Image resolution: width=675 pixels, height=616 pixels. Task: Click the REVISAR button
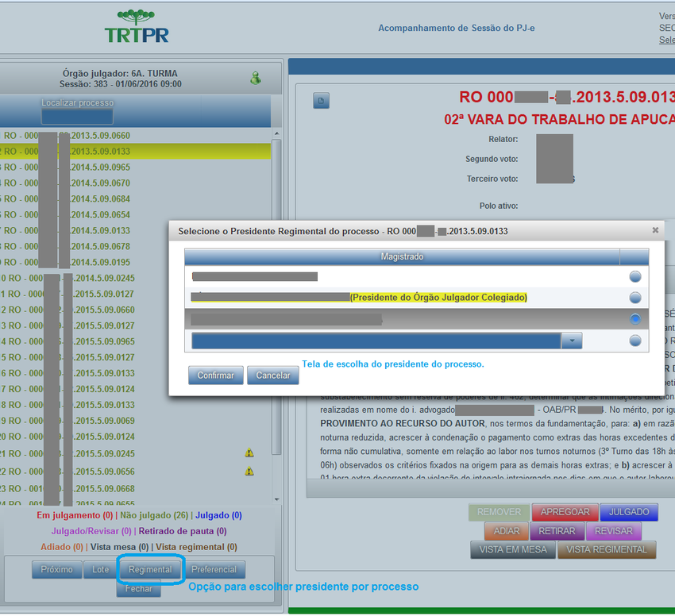[613, 531]
